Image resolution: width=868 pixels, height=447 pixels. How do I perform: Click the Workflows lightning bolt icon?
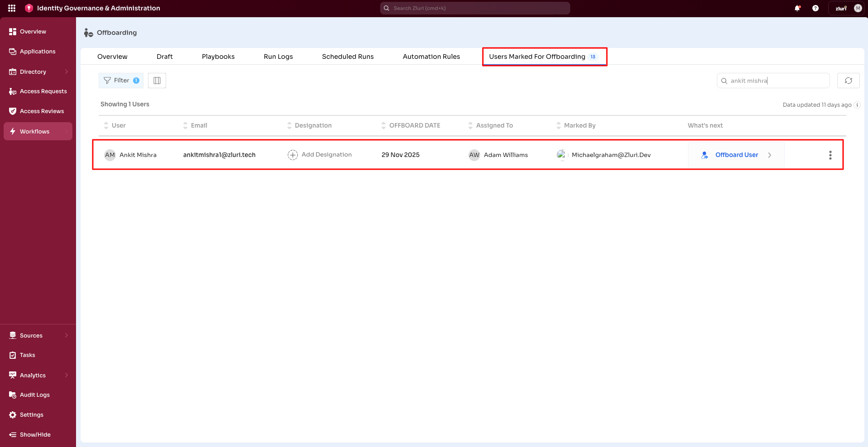tap(13, 132)
